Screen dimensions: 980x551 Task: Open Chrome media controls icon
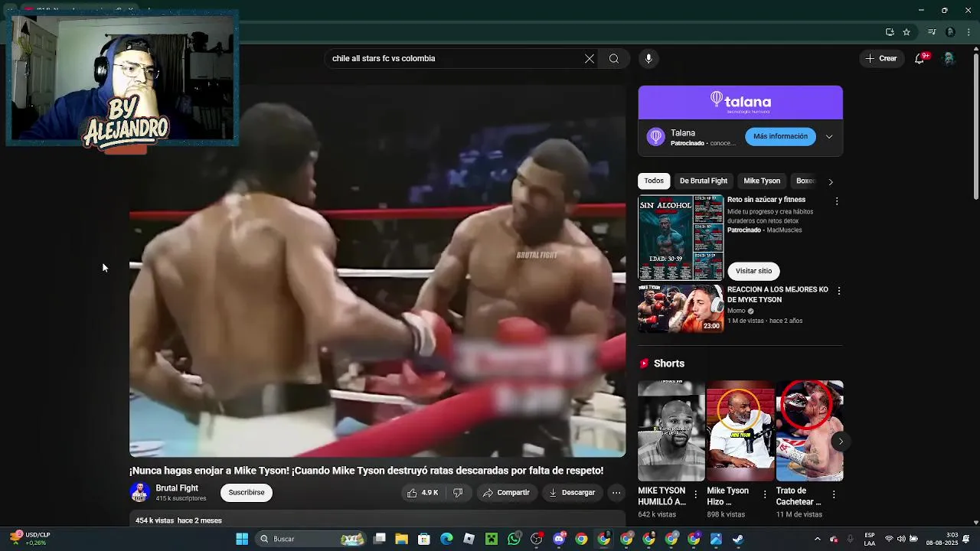point(932,32)
